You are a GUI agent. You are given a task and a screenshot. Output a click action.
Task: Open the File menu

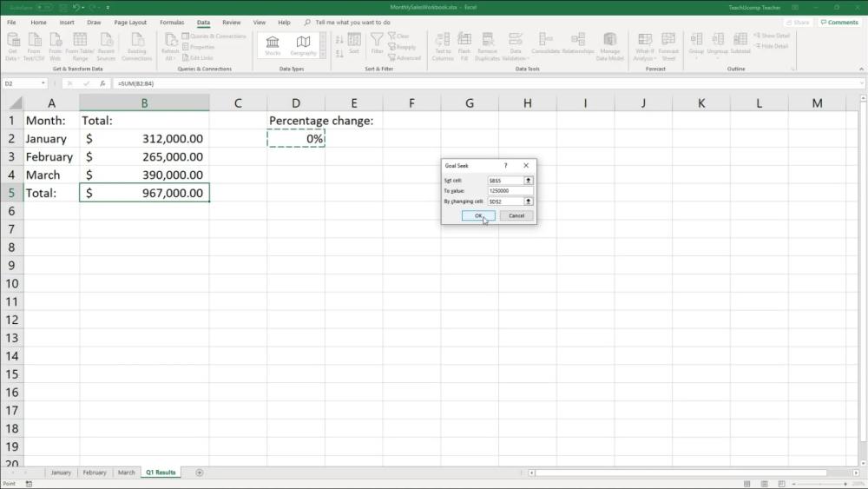pyautogui.click(x=11, y=23)
